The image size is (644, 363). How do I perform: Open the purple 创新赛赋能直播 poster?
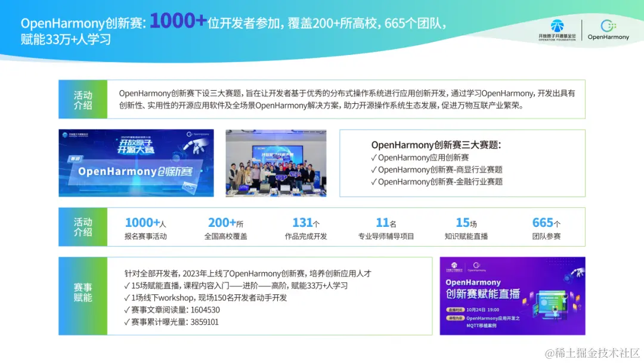(512, 296)
